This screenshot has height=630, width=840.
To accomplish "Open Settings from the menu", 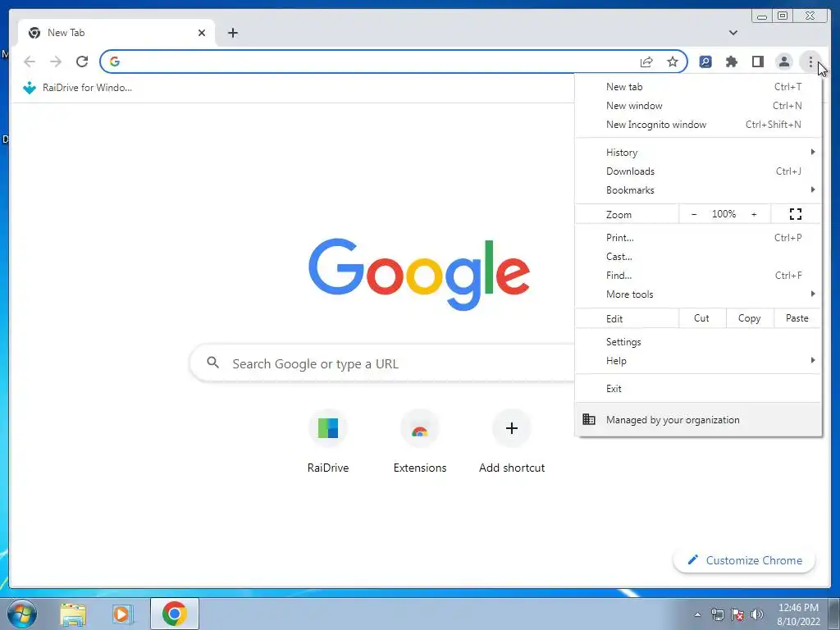I will [698, 342].
